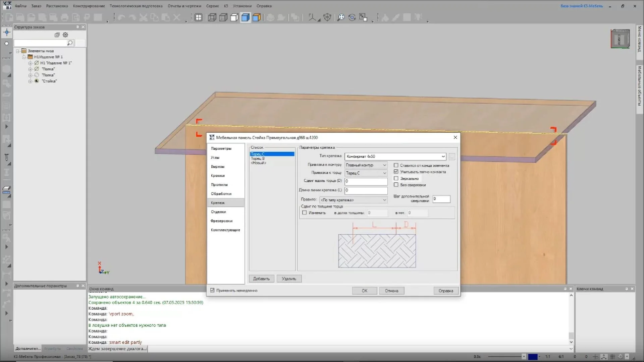Click blue color swatch in status bar
Image resolution: width=644 pixels, height=362 pixels.
533,357
